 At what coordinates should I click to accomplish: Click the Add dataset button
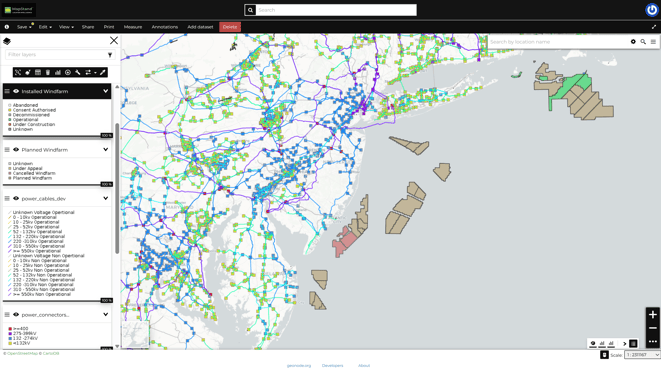(200, 27)
